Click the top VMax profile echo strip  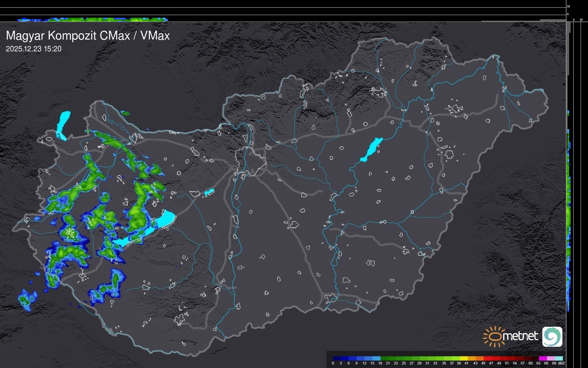[x=93, y=19]
